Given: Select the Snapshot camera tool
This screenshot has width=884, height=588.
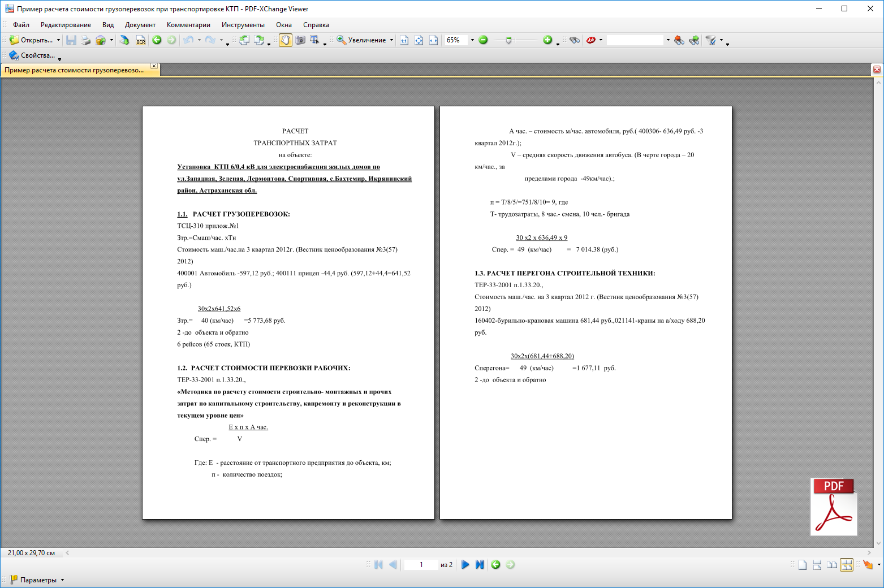Looking at the screenshot, I should 300,40.
